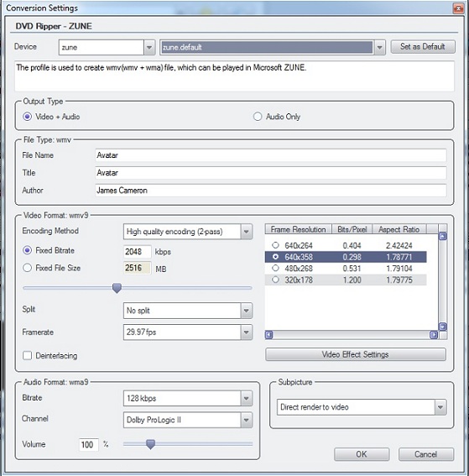
Task: Click the resolution list scroll left arrow
Action: (269, 335)
